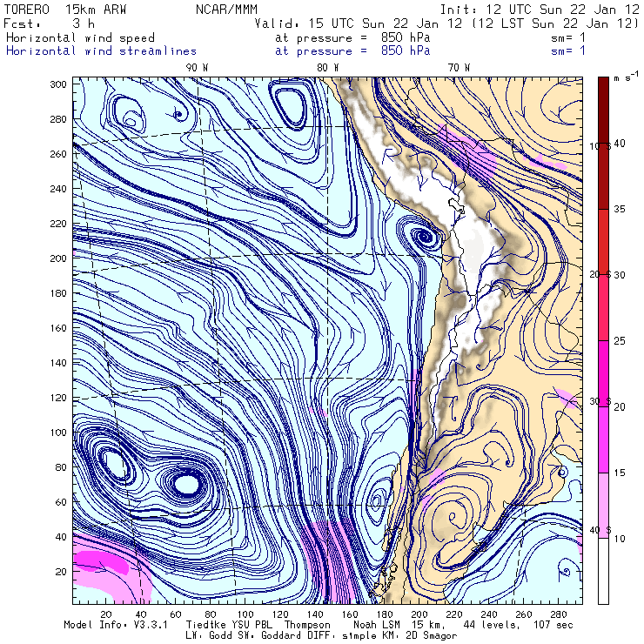
Task: Click the "Noah LSM" footer label
Action: (377, 625)
